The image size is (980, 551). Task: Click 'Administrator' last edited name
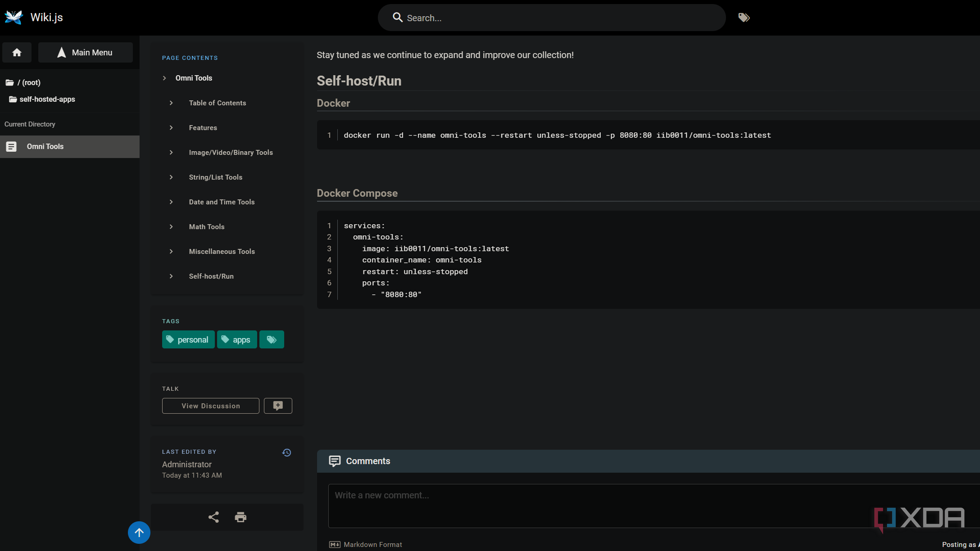[x=187, y=464]
